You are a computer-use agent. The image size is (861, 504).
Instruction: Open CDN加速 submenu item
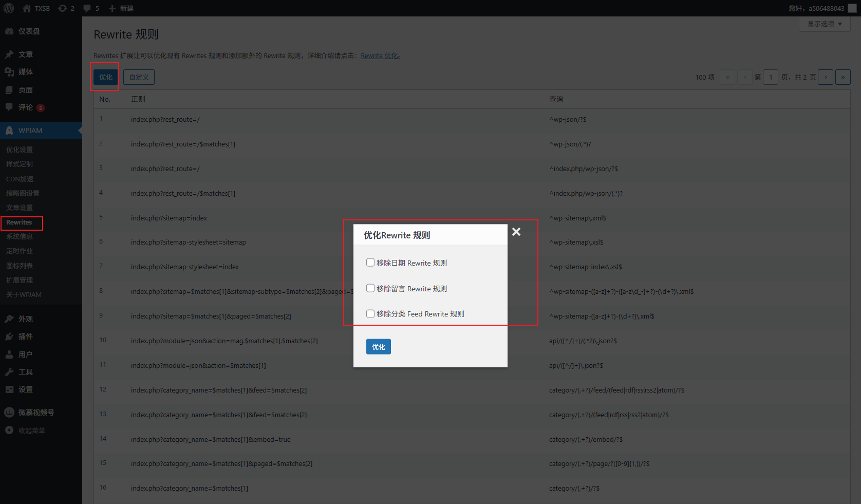point(20,179)
